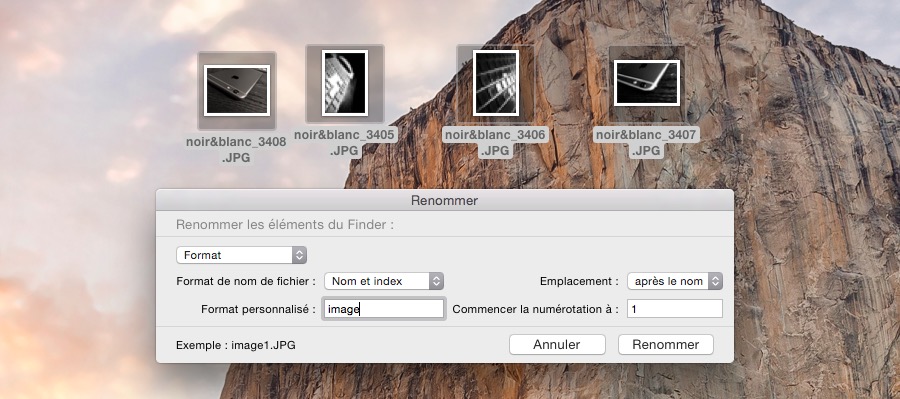Click the noir&blanc_3407.JPG file name label

click(x=647, y=142)
